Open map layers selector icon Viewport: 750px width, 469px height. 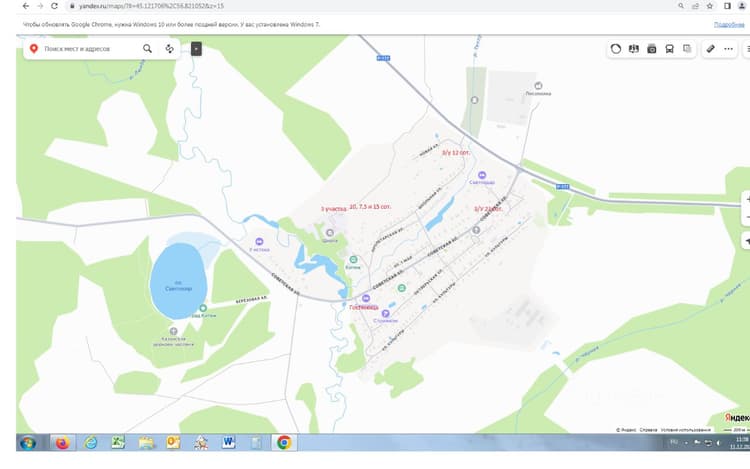[687, 49]
